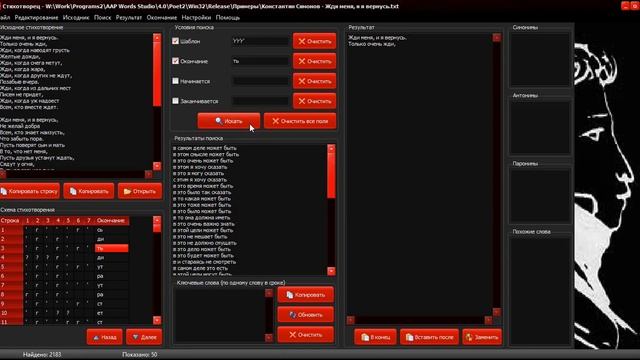The image size is (640, 360).
Task: Click the Обновить button
Action: [305, 315]
